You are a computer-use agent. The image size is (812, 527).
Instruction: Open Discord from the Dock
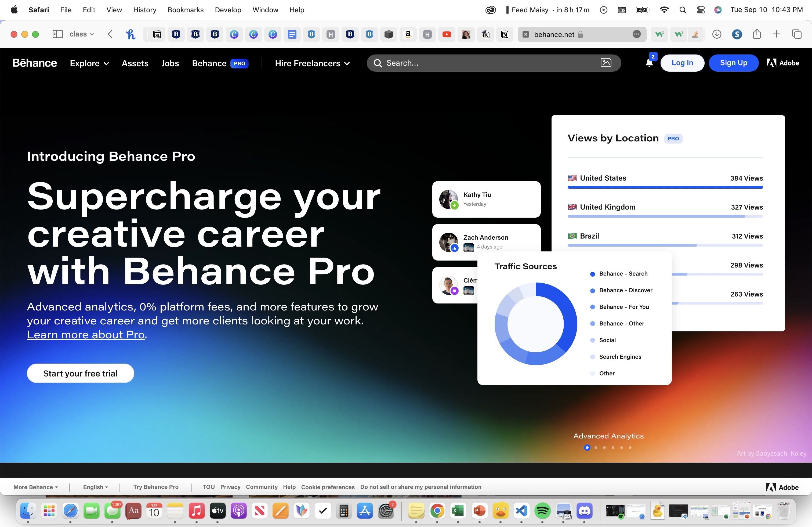tap(585, 511)
